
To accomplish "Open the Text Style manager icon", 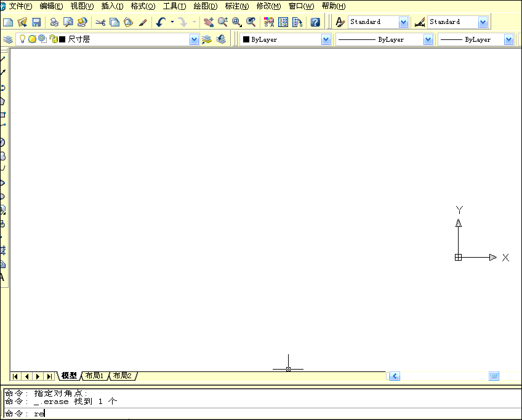I will click(340, 22).
